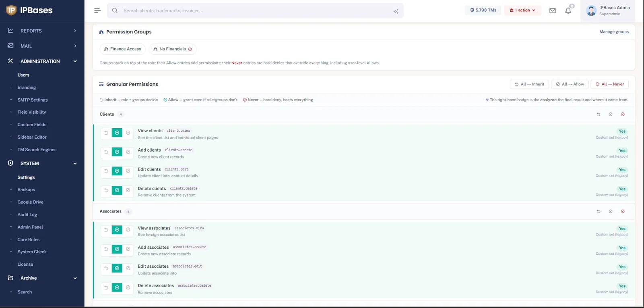Viewport: 644px width, 308px height.
Task: Collapse the Administration section chevron
Action: [x=75, y=61]
